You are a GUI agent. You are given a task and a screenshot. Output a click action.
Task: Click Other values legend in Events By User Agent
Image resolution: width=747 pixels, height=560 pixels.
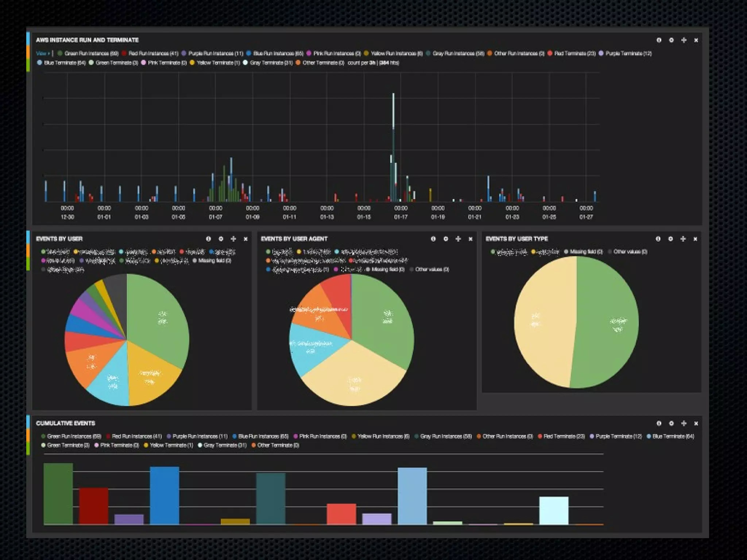[x=431, y=269]
